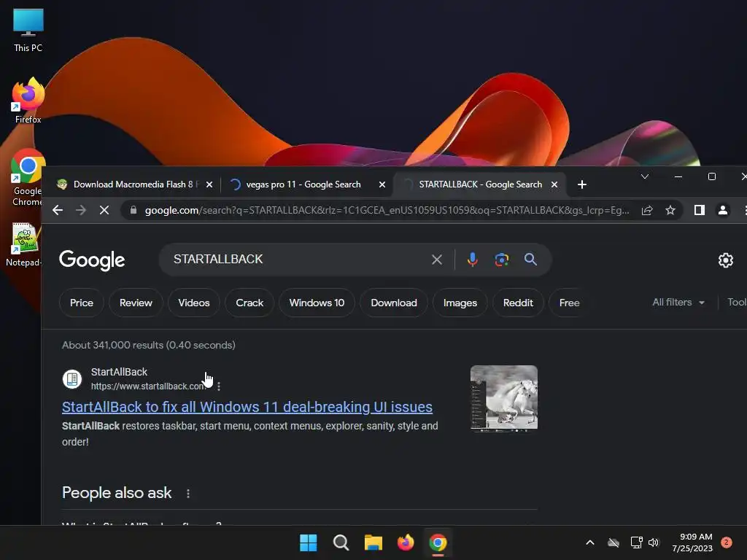Viewport: 747px width, 560px height.
Task: Close the vegas pro 11 tab
Action: click(382, 184)
